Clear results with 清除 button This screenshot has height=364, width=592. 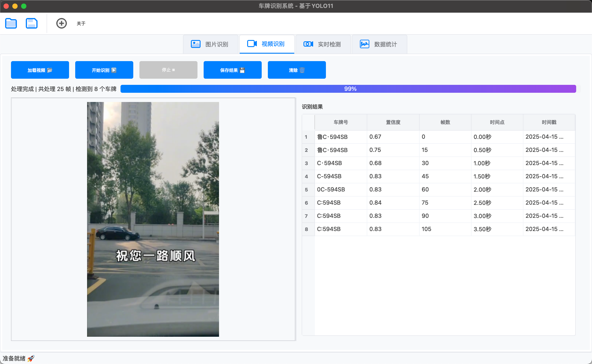(x=297, y=70)
